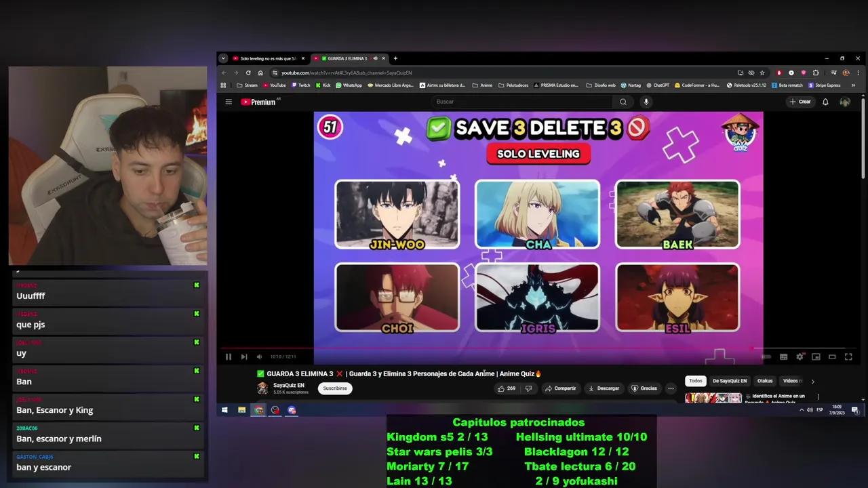Open the player settings gear

coord(800,357)
